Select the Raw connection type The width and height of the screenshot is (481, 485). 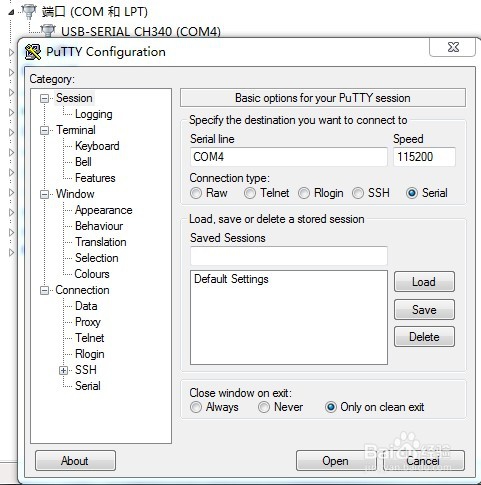196,193
